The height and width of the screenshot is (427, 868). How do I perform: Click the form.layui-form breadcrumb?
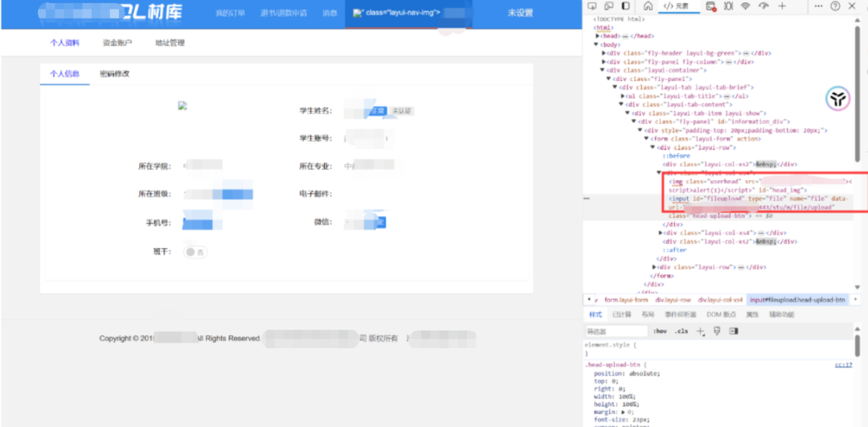(x=626, y=300)
